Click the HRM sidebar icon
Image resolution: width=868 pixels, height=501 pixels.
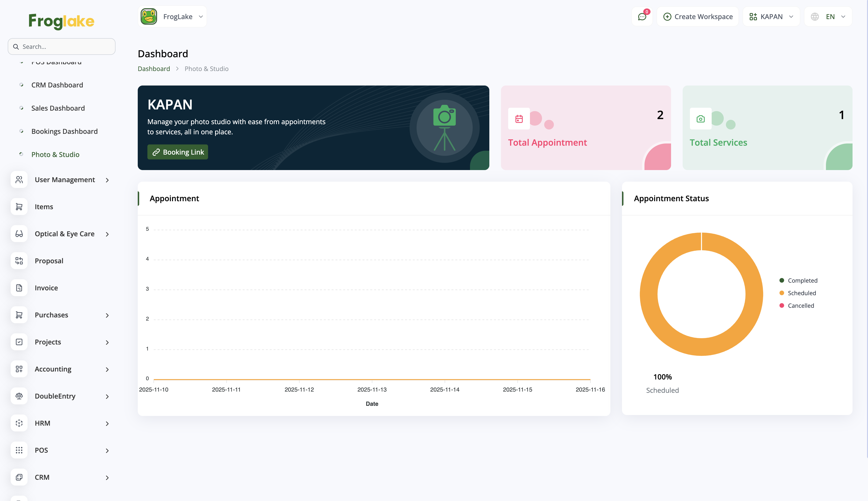coord(19,423)
